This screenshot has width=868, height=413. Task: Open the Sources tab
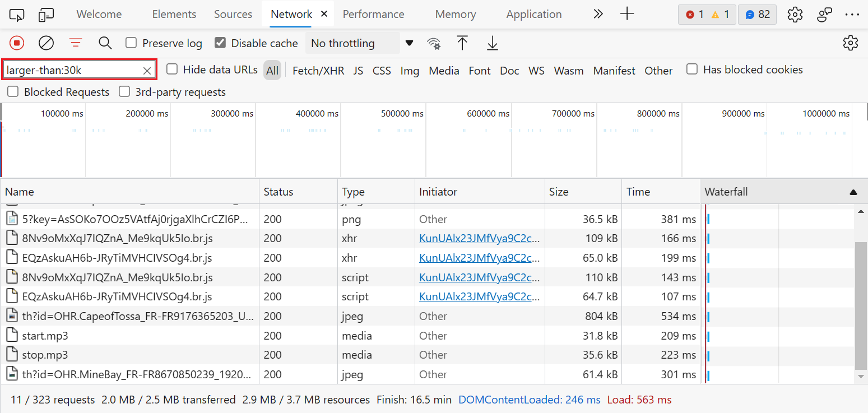[x=233, y=15]
